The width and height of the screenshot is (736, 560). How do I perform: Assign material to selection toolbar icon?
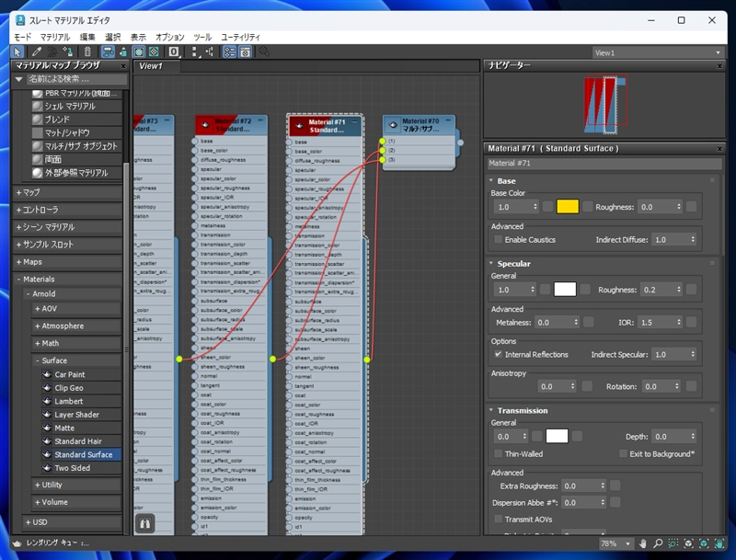tap(67, 52)
